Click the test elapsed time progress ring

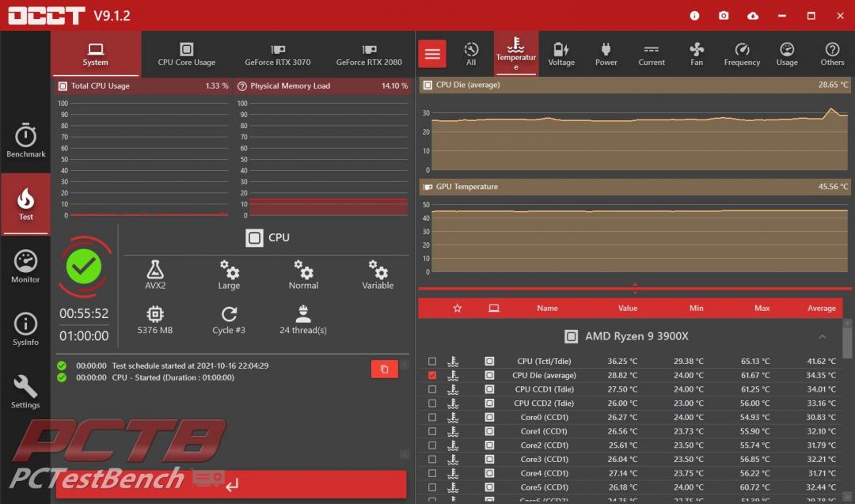click(x=83, y=267)
